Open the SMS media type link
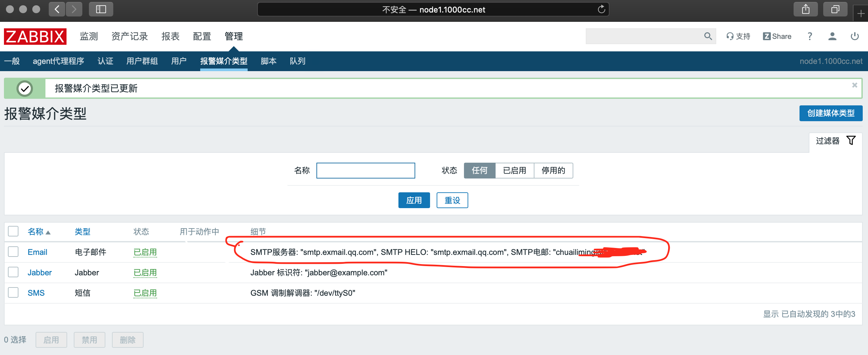This screenshot has width=868, height=355. click(36, 293)
